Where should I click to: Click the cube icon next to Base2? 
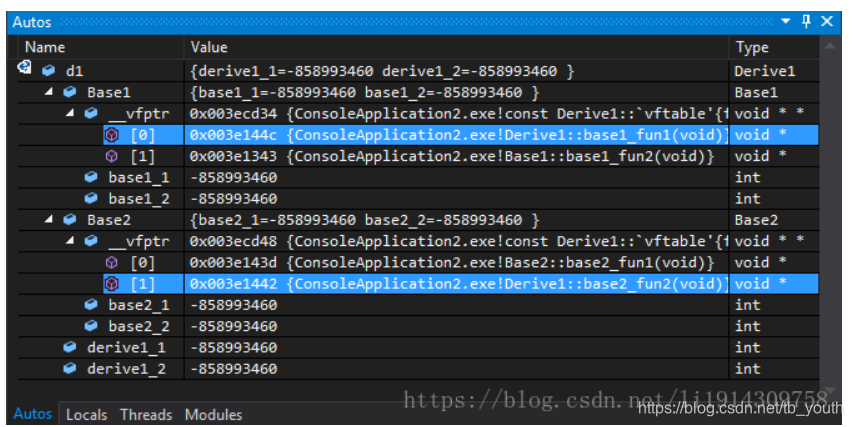coord(70,220)
